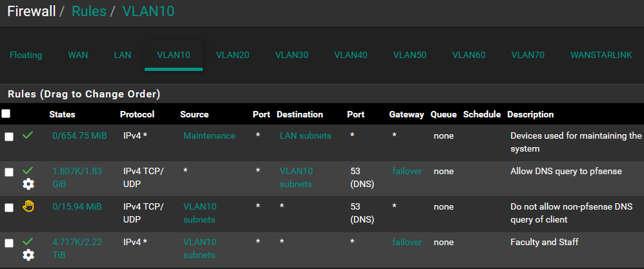644x269 pixels.
Task: Open the LAN subnets destination link
Action: pyautogui.click(x=305, y=136)
